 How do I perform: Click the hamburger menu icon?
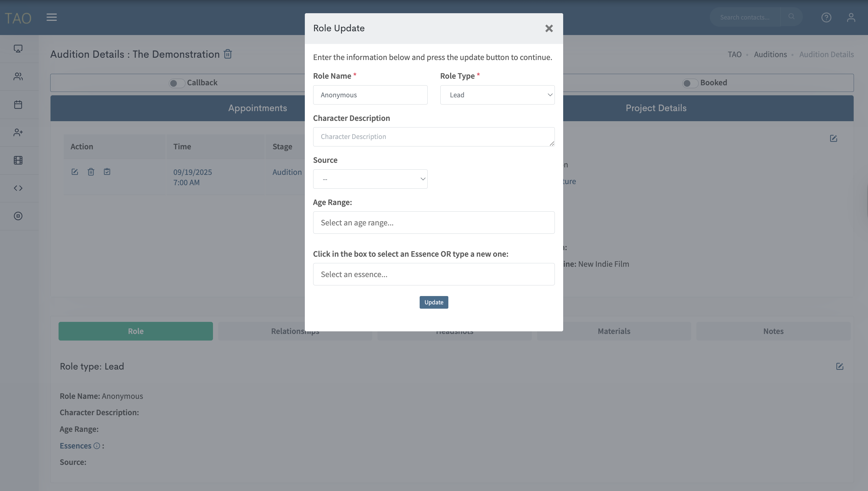(x=52, y=17)
